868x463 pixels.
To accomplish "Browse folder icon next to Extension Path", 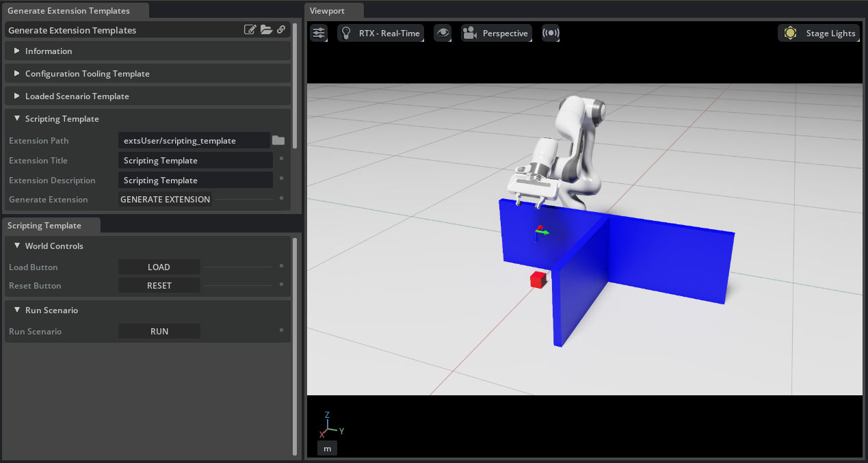I will pos(278,141).
